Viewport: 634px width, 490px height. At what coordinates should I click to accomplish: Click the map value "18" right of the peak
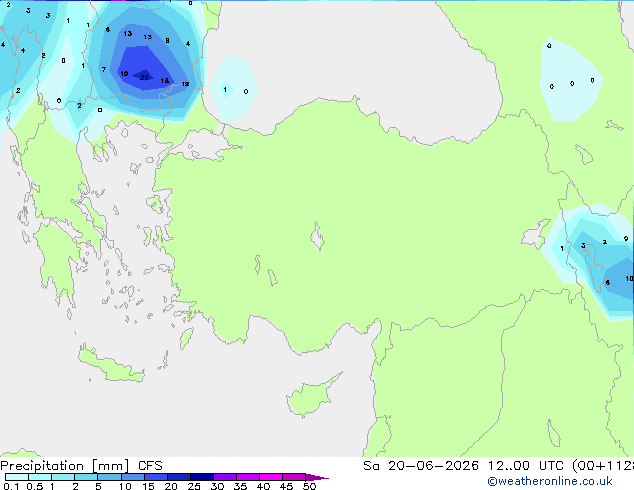tap(165, 80)
